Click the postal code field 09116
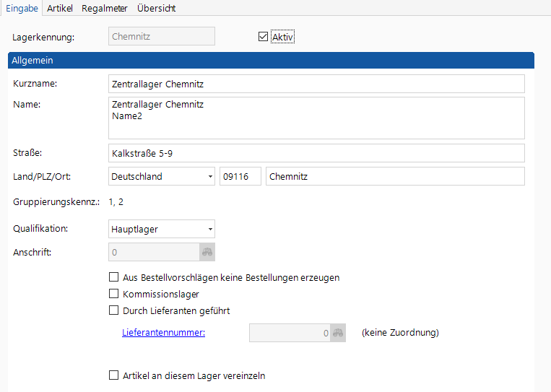Image resolution: width=551 pixels, height=392 pixels. point(240,177)
